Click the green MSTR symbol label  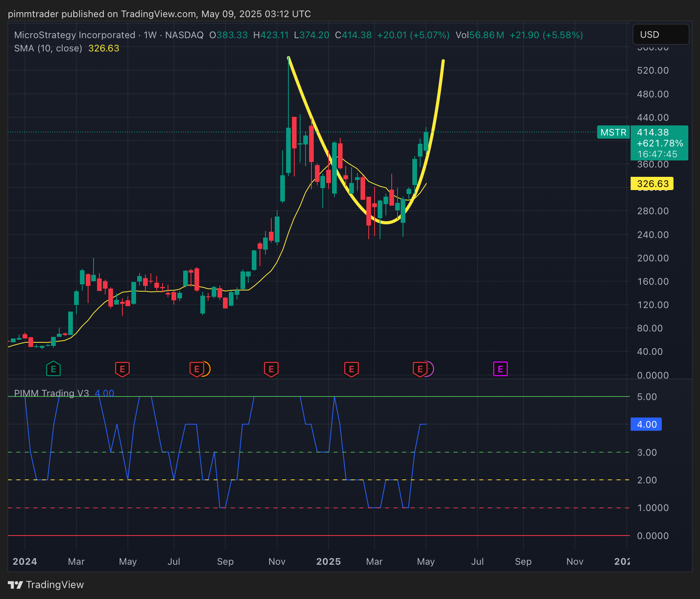click(x=613, y=132)
